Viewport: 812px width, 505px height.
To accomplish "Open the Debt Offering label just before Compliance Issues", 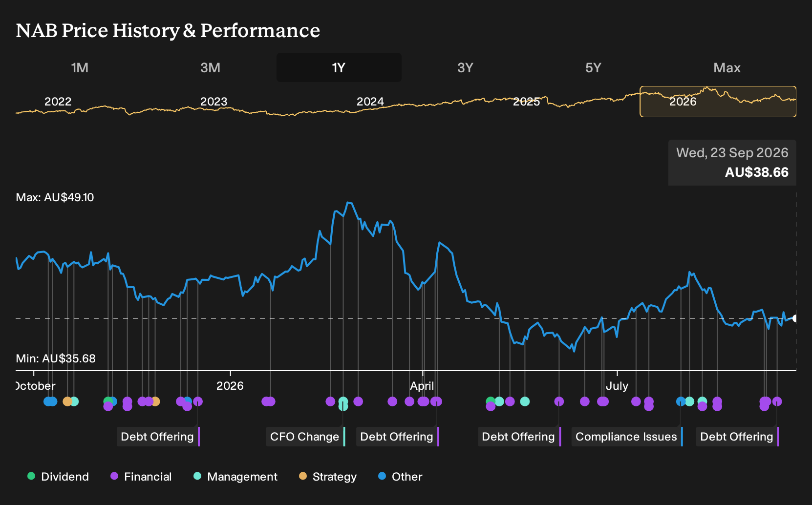I will click(519, 437).
